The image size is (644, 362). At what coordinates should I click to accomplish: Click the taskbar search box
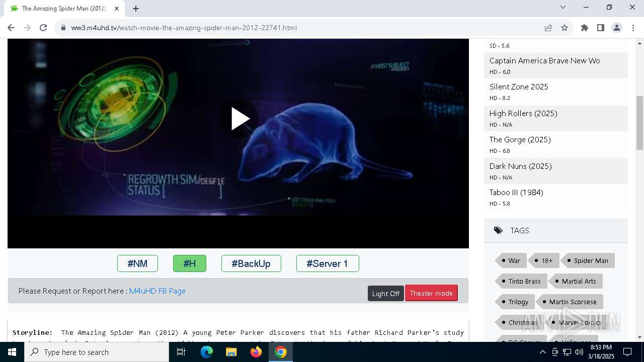97,352
